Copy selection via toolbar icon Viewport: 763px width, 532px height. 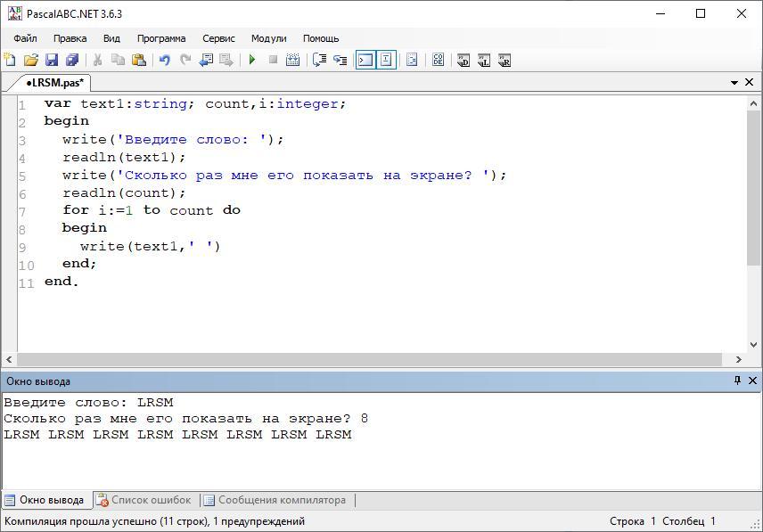tap(118, 60)
